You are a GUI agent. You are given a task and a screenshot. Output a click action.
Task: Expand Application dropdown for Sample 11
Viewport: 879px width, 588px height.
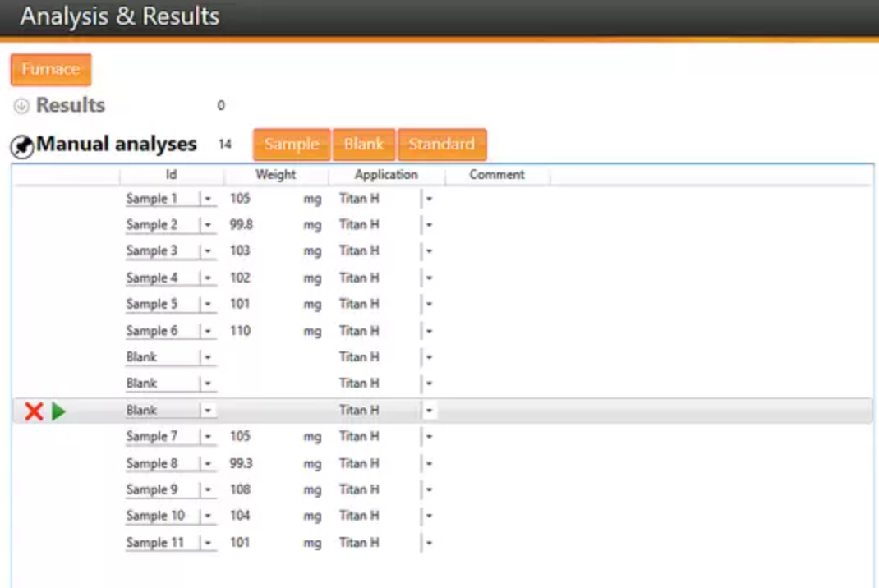[x=429, y=544]
